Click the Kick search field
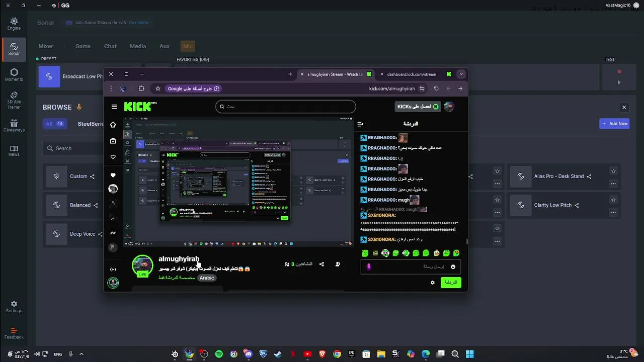This screenshot has width=644, height=362. (286, 107)
